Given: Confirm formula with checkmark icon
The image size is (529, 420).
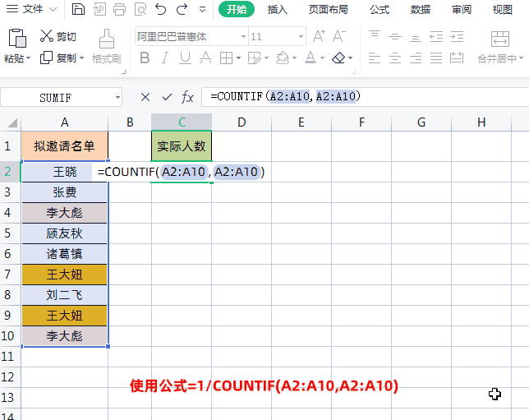Looking at the screenshot, I should [x=167, y=97].
